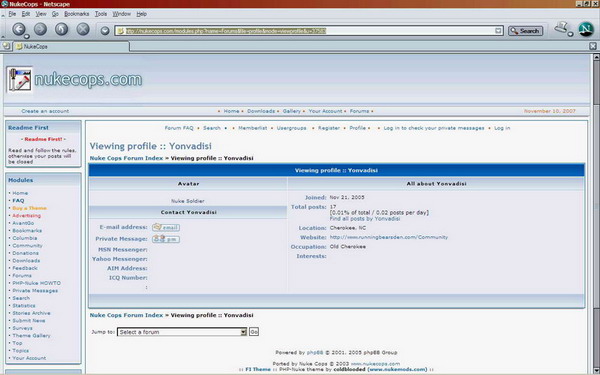This screenshot has width=600, height=375.
Task: Open the Help menu
Action: (x=142, y=14)
